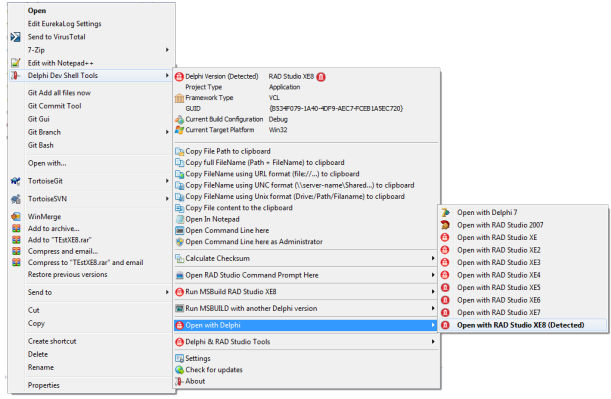Click the shield icon for Command Line as Administrator
This screenshot has width=611, height=399.
point(180,242)
